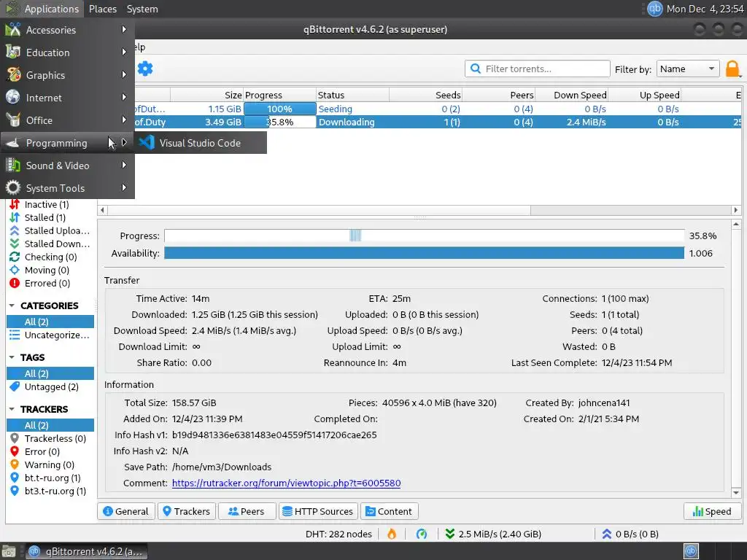Sort torrents by Seeds column header

(x=425, y=95)
